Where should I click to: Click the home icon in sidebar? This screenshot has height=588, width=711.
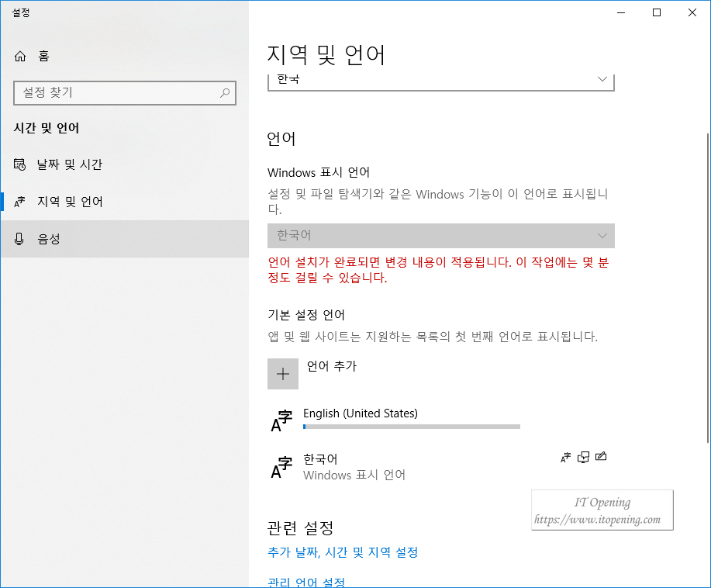coord(20,57)
